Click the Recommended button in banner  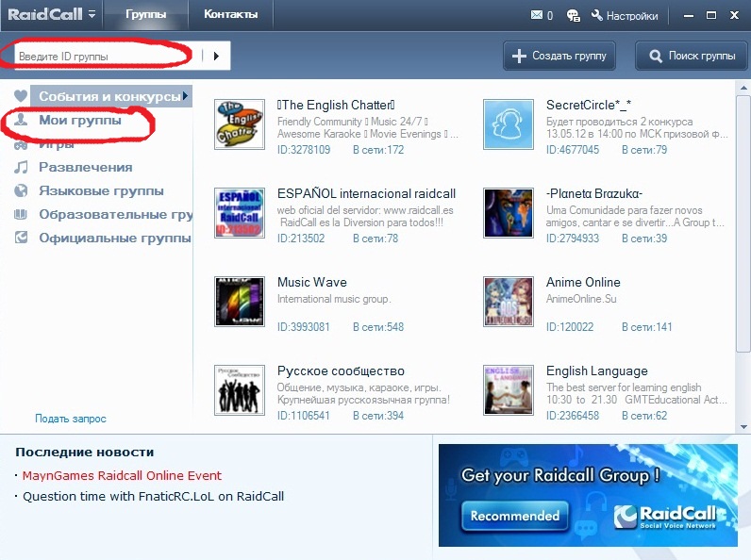pos(515,516)
